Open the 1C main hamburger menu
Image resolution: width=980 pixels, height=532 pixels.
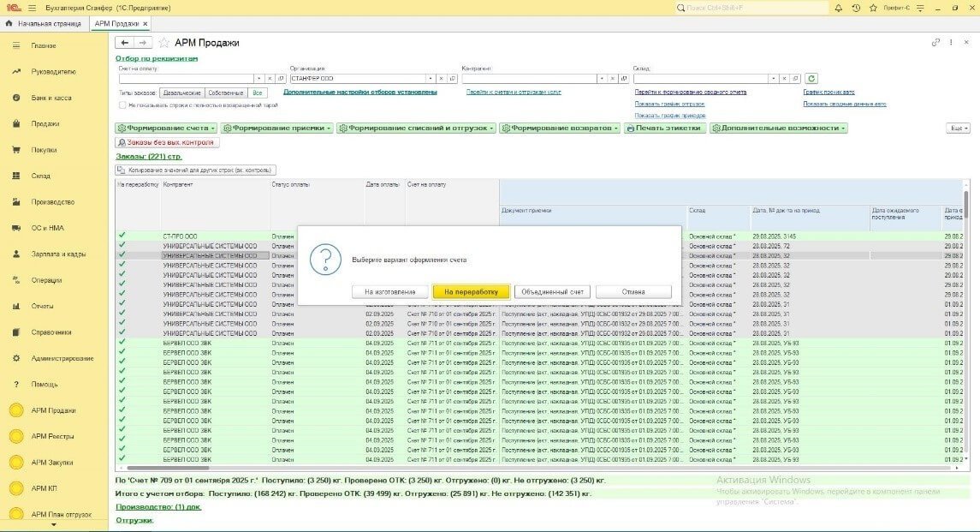point(32,8)
